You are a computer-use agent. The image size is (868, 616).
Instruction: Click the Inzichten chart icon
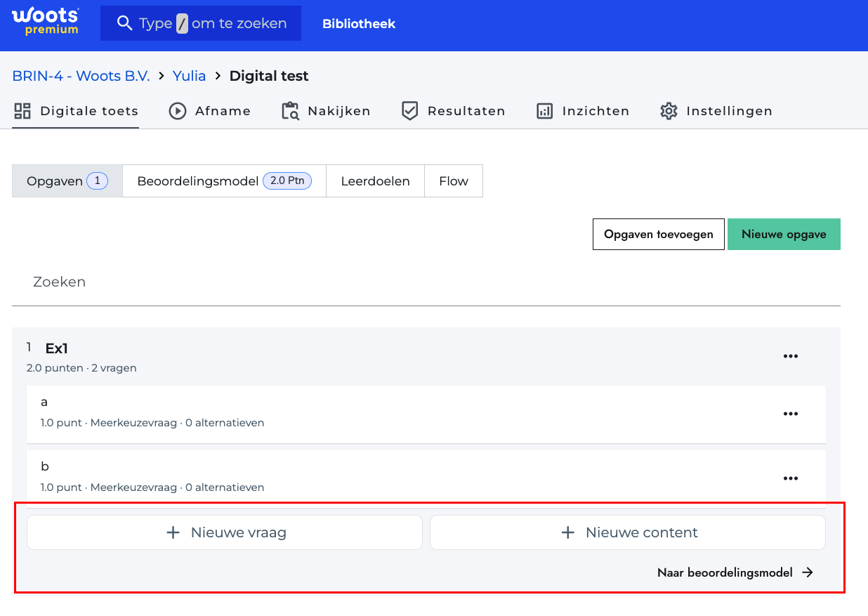(545, 111)
